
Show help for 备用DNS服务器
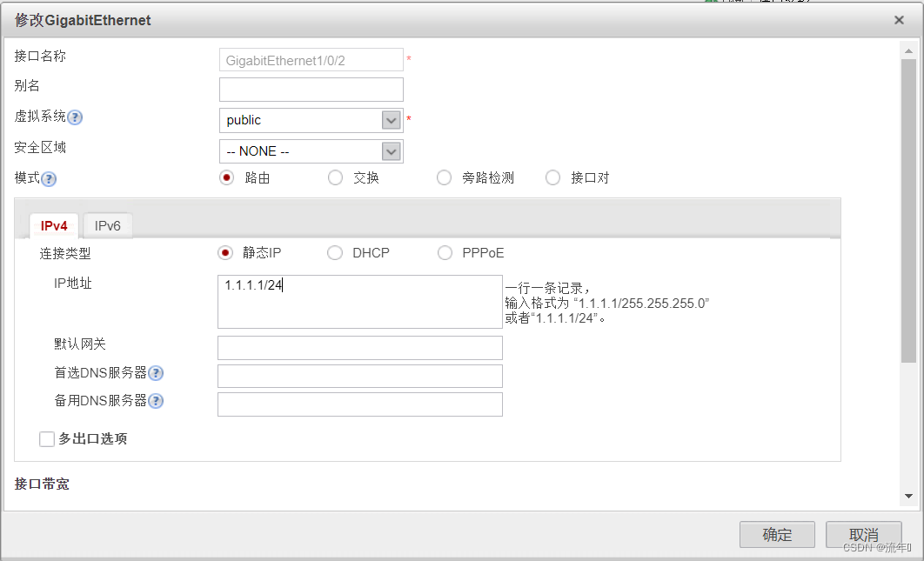pos(156,401)
